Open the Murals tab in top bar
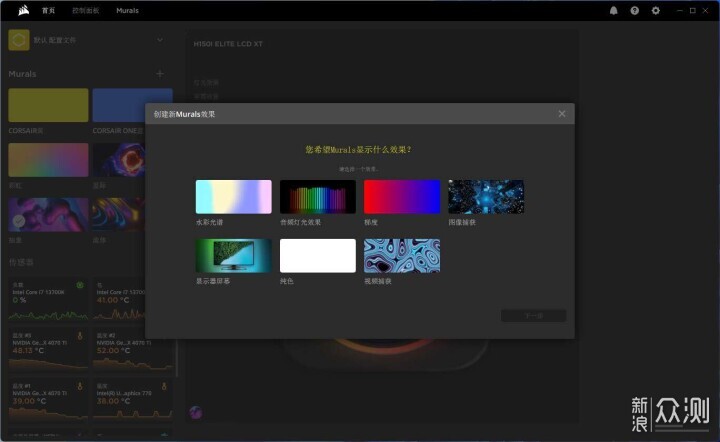The image size is (720, 442). pos(127,11)
